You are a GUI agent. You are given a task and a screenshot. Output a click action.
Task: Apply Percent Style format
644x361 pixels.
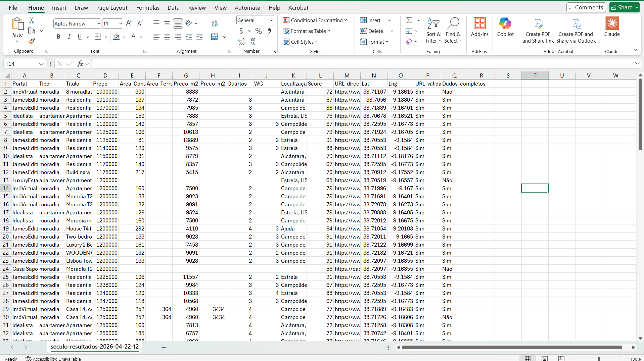pyautogui.click(x=258, y=31)
